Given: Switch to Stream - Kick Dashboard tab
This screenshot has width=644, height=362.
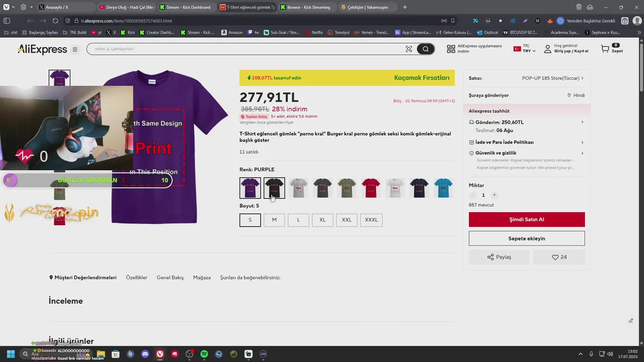Looking at the screenshot, I should click(186, 7).
